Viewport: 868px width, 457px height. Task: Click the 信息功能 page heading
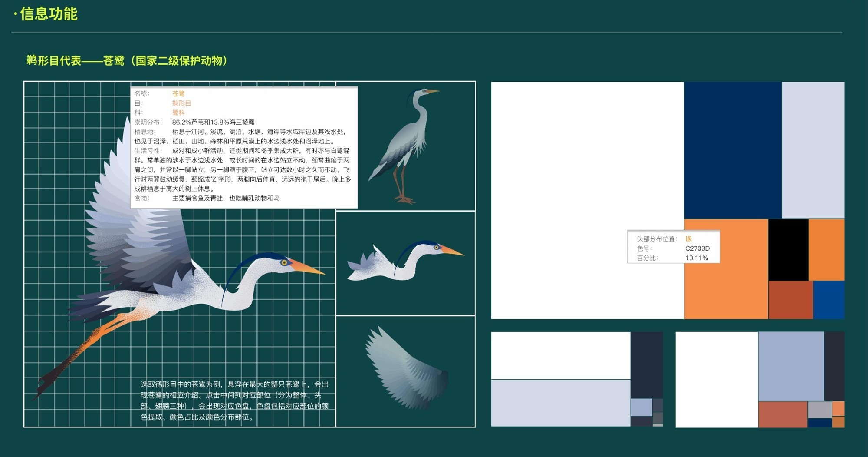coord(48,14)
